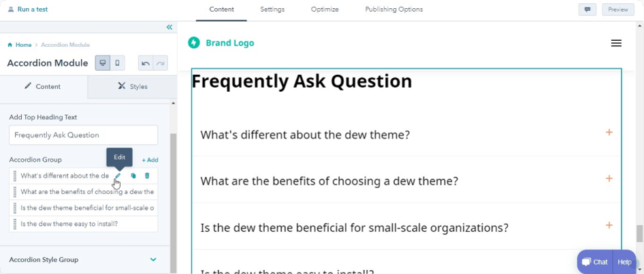
Task: Open the comments speech-bubble icon
Action: (x=587, y=10)
